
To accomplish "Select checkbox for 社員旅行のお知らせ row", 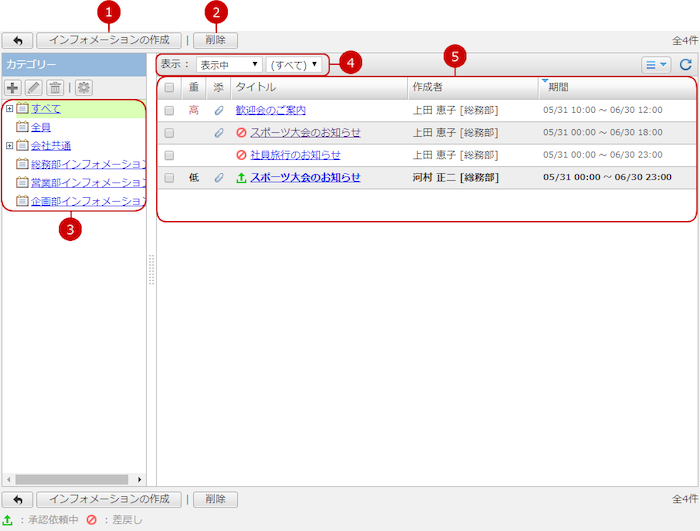I will click(x=169, y=155).
